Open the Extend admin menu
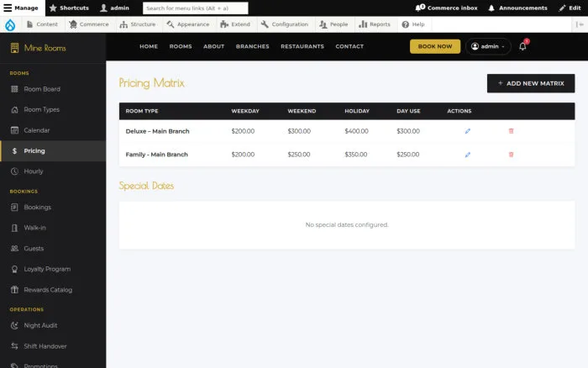Viewport: 588px width, 368px height. point(235,24)
